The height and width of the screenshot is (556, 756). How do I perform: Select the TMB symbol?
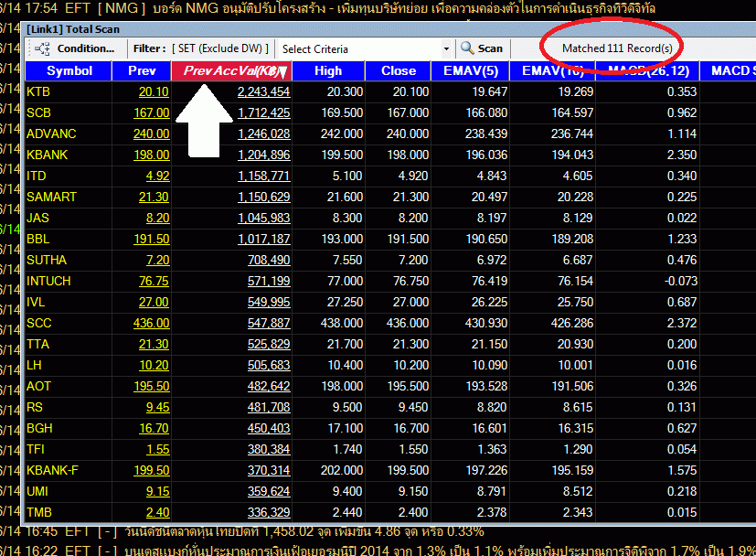39,513
